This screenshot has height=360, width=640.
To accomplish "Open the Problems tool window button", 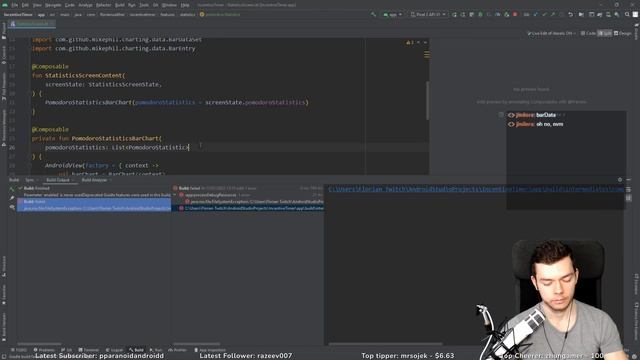I will (x=44, y=350).
